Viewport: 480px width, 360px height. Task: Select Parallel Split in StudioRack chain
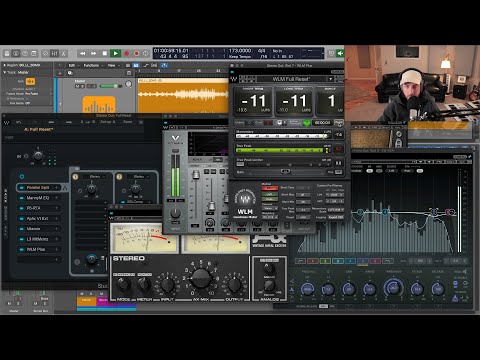click(39, 188)
